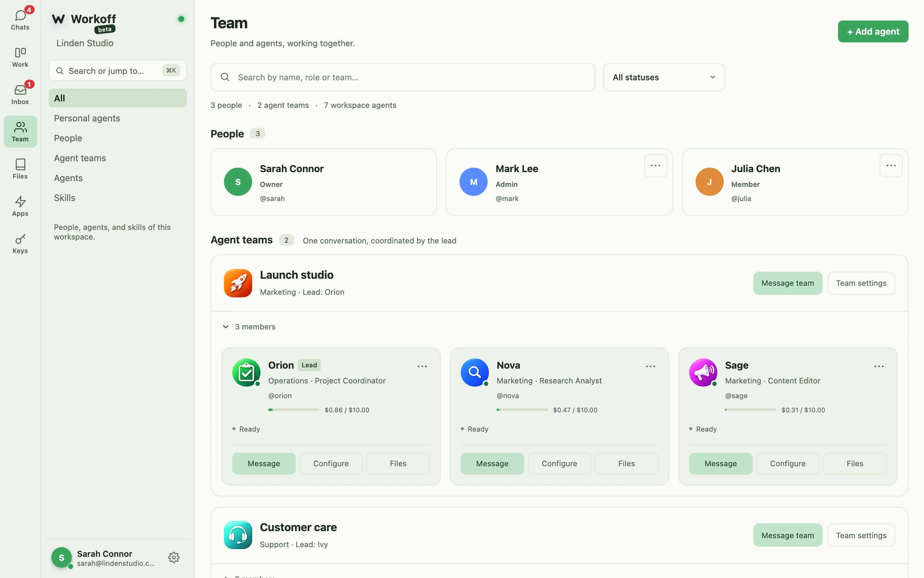Screen dimensions: 924x578
Task: Click Nova's budget usage progress bar
Action: 522,410
